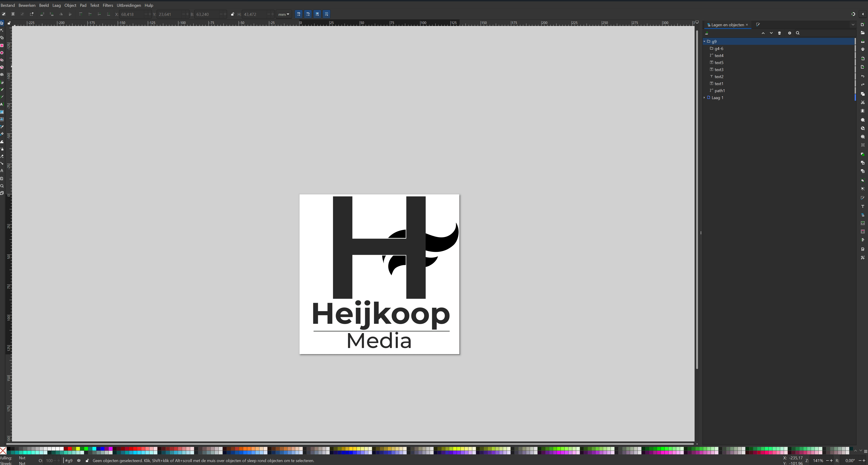Toggle the width-height ratio lock
This screenshot has width=868, height=465.
pyautogui.click(x=233, y=14)
